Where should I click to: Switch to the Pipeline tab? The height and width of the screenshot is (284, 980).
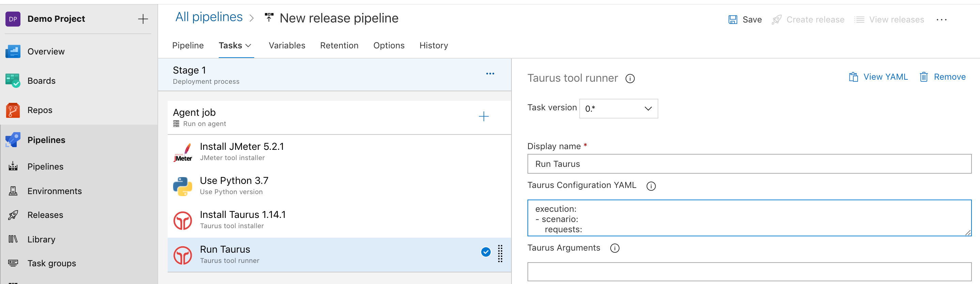point(188,46)
